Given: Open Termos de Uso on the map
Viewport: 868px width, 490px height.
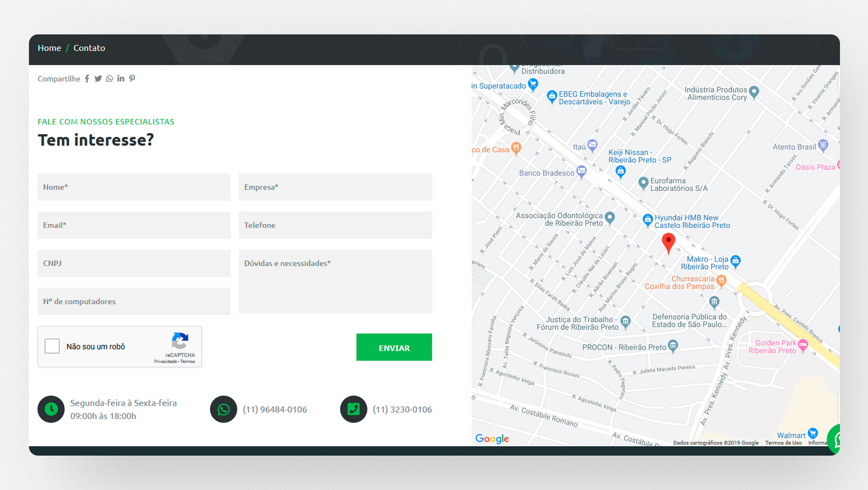Looking at the screenshot, I should pos(783,443).
